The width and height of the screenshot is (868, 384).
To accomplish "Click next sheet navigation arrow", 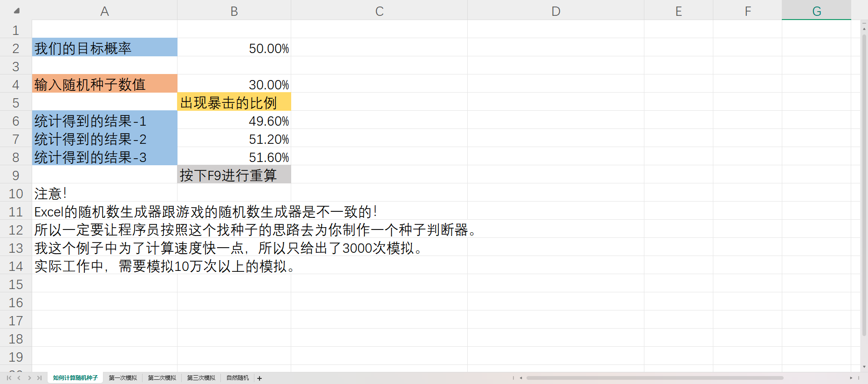I will click(x=29, y=378).
